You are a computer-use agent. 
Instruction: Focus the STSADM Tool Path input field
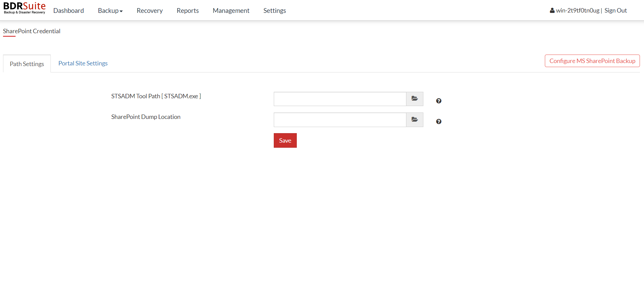340,99
